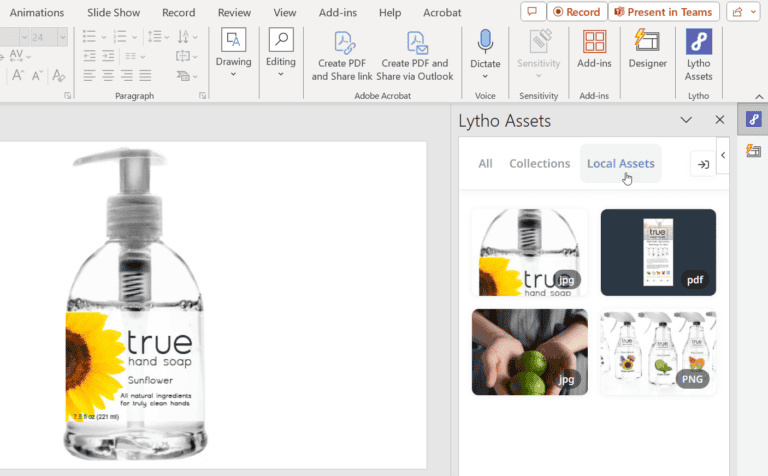
Task: Click the Create PDF and Share link button
Action: (342, 55)
